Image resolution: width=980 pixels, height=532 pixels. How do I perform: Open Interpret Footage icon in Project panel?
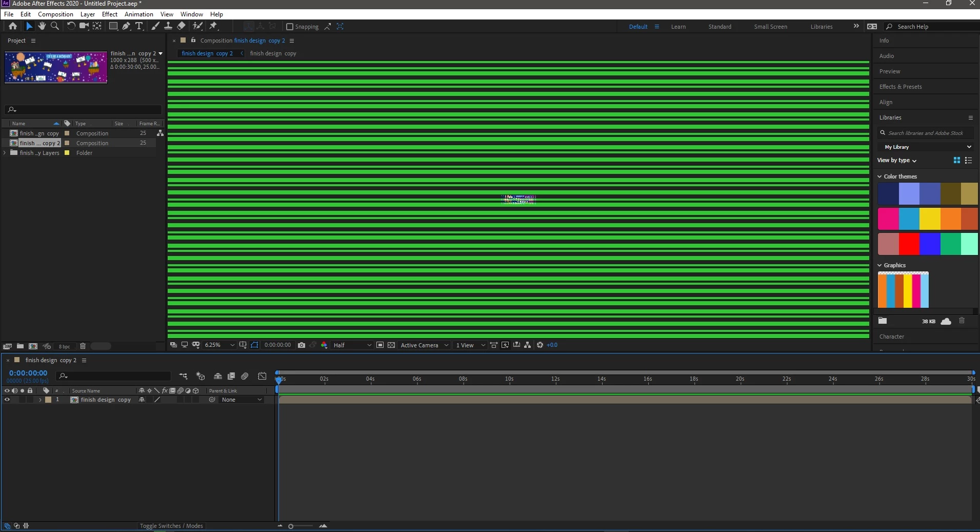tap(7, 346)
